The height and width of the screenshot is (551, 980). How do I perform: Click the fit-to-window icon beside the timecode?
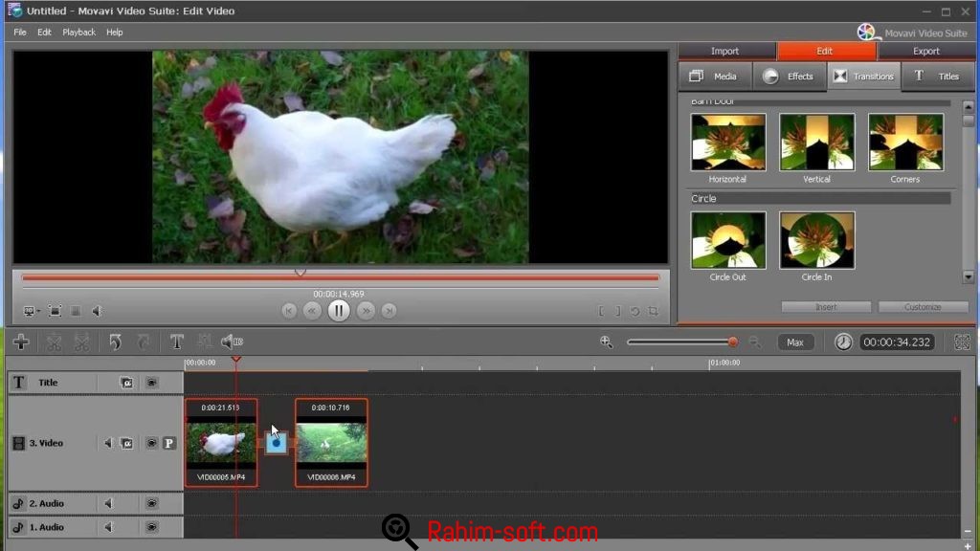click(962, 342)
